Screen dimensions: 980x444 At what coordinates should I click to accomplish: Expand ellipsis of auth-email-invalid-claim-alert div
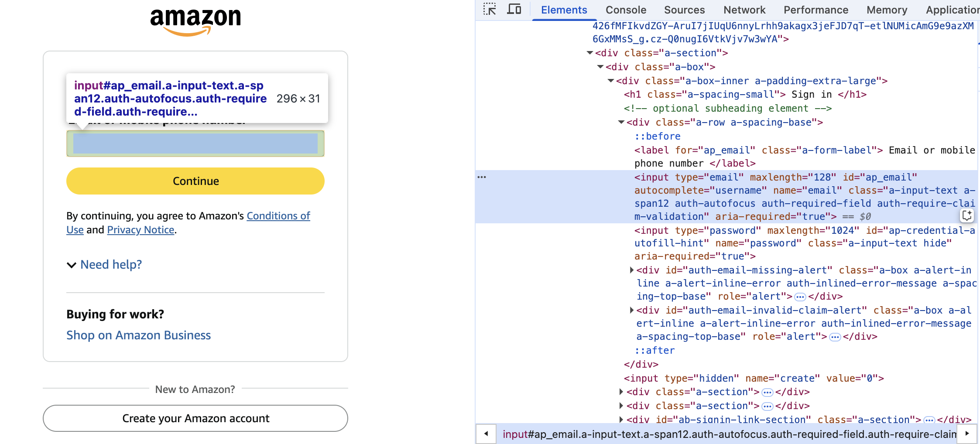click(835, 337)
